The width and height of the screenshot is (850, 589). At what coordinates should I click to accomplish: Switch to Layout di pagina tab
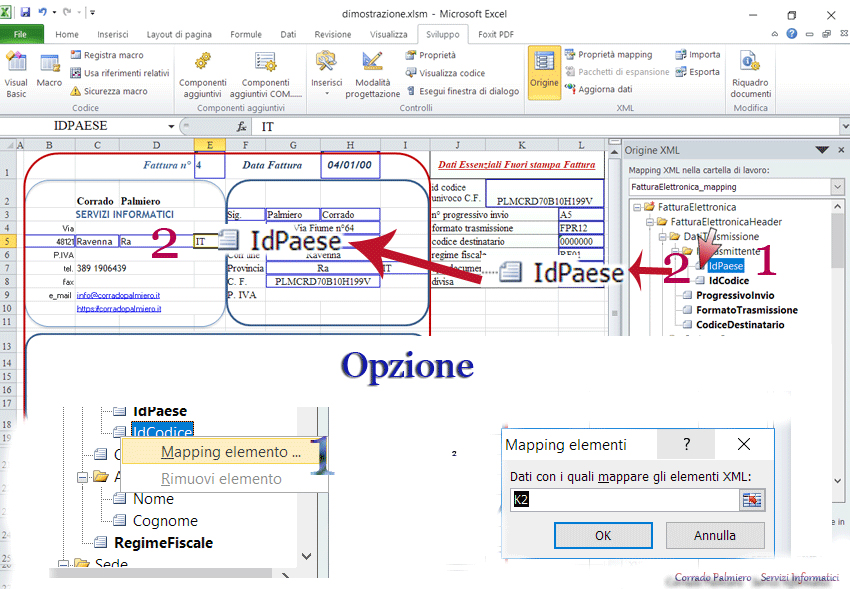pyautogui.click(x=179, y=34)
